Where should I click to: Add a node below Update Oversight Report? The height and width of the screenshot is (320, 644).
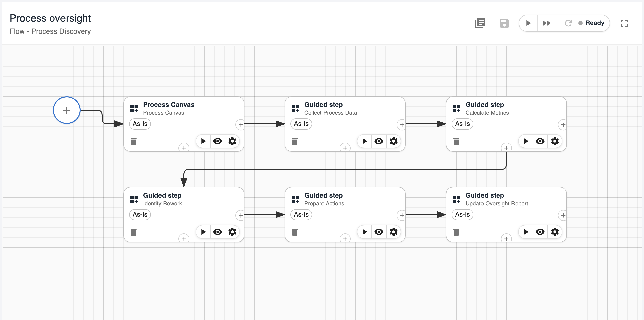(x=506, y=239)
